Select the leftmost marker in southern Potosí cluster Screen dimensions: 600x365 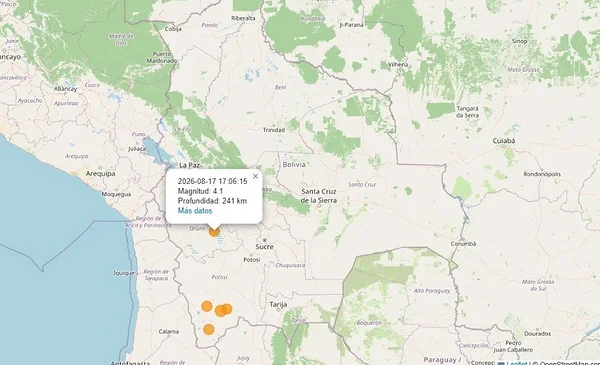[x=207, y=306]
